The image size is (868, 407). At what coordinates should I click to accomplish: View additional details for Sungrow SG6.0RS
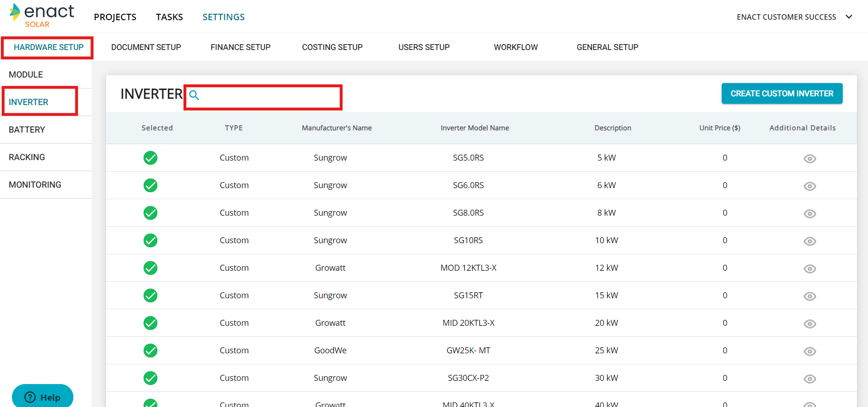point(810,186)
